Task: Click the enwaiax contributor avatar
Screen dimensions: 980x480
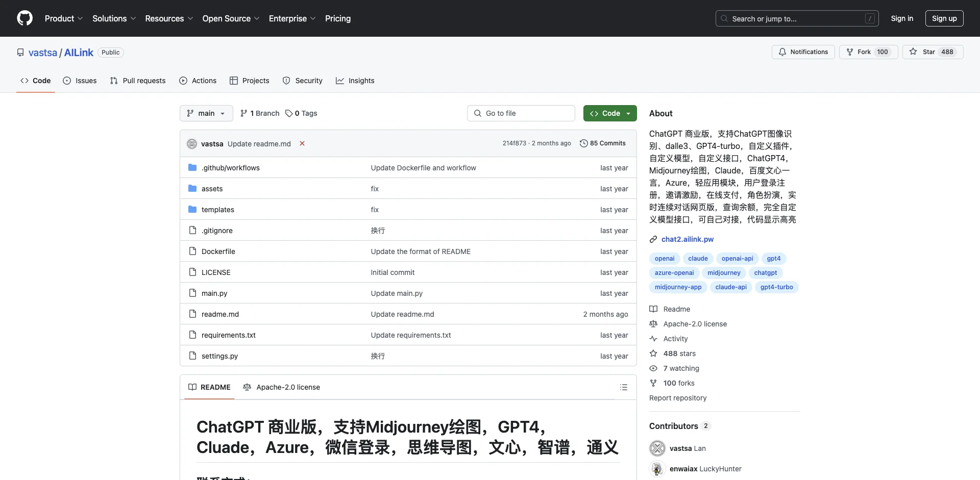Action: click(x=657, y=469)
